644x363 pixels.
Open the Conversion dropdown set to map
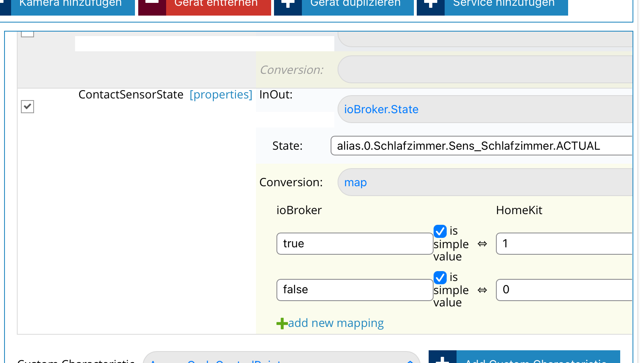click(484, 183)
